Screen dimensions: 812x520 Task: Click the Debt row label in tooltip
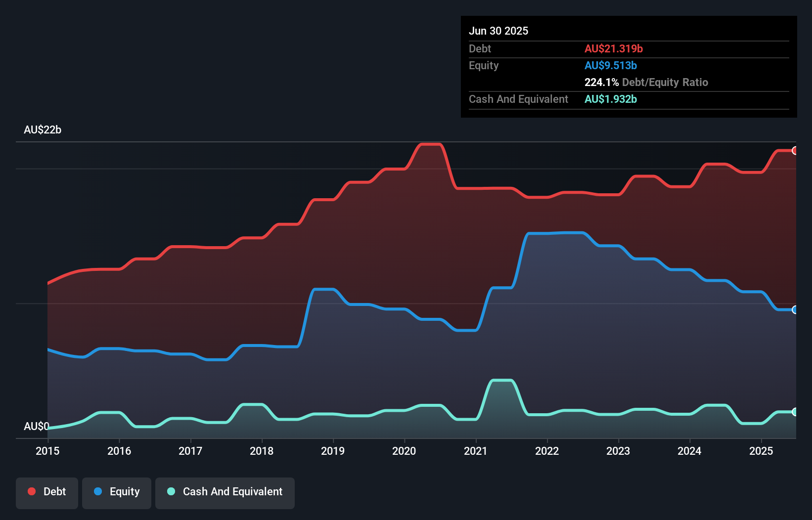[480, 48]
